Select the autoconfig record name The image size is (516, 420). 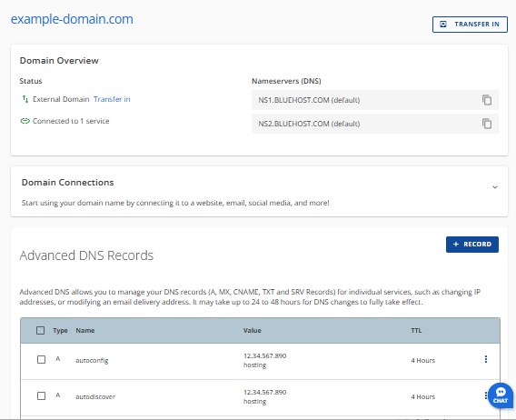click(92, 360)
